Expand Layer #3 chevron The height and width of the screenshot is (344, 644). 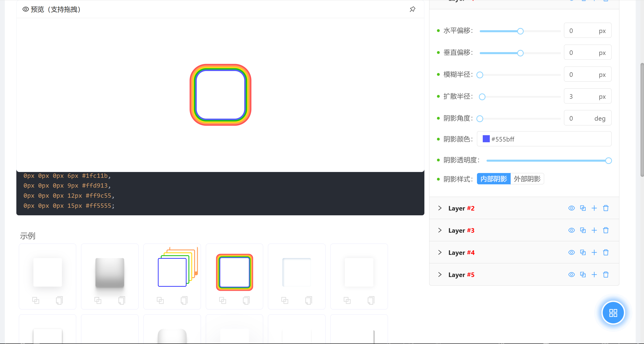(440, 230)
